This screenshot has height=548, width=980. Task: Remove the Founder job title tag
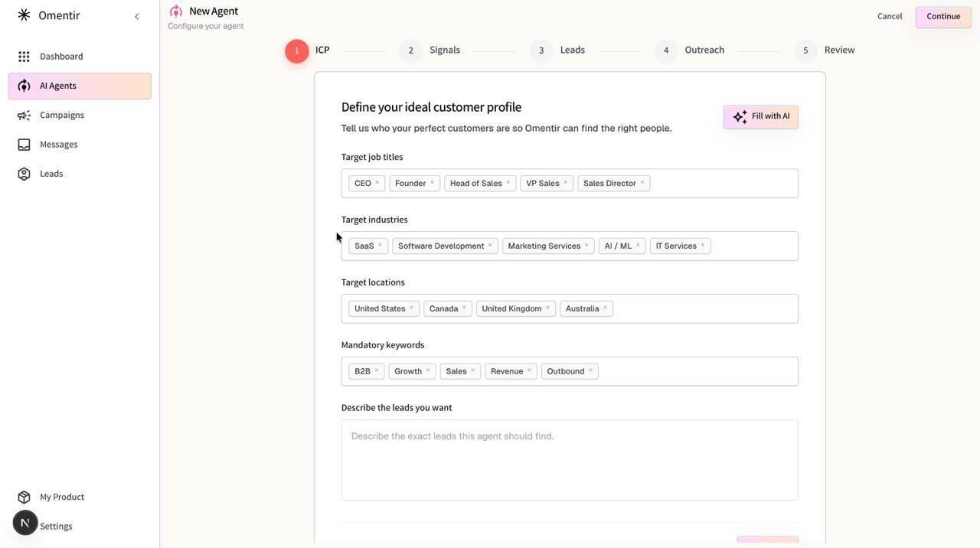[432, 183]
